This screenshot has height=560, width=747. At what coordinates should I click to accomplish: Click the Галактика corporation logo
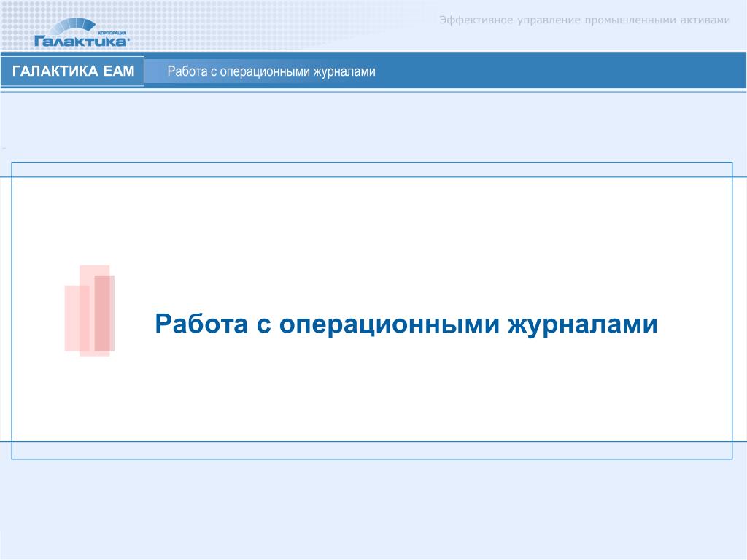tap(81, 32)
